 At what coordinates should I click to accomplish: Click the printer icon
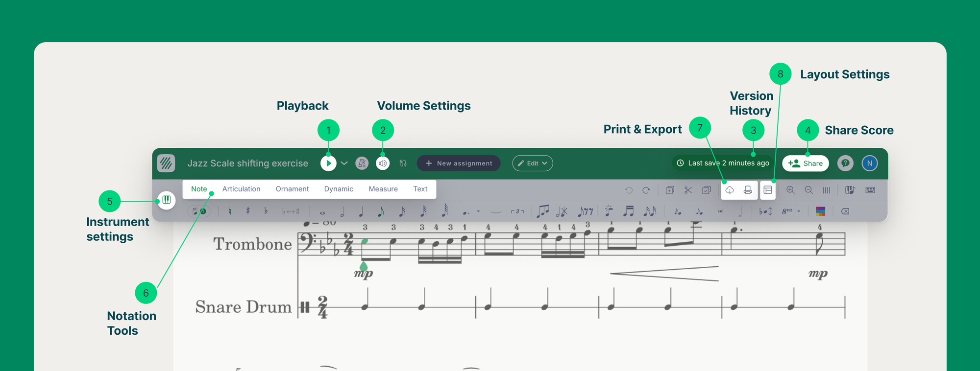[748, 190]
